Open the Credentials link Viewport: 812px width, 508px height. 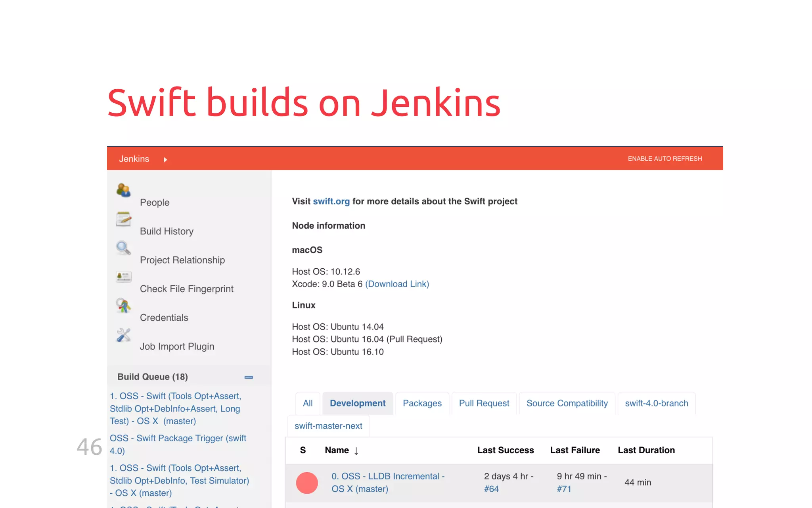coord(164,317)
